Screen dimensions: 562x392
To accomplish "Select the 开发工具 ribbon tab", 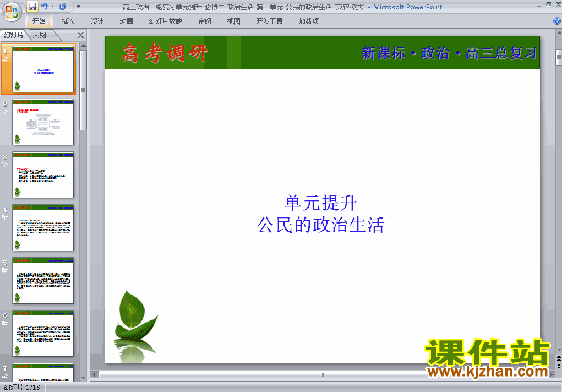I will (270, 21).
